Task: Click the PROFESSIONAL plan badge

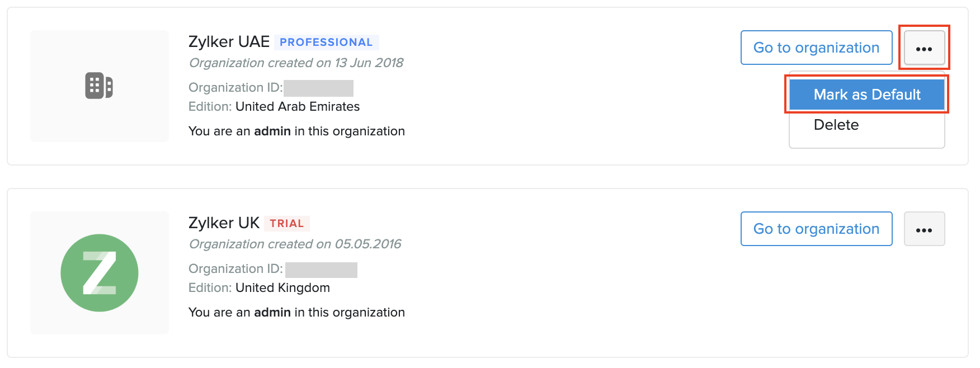Action: [326, 43]
